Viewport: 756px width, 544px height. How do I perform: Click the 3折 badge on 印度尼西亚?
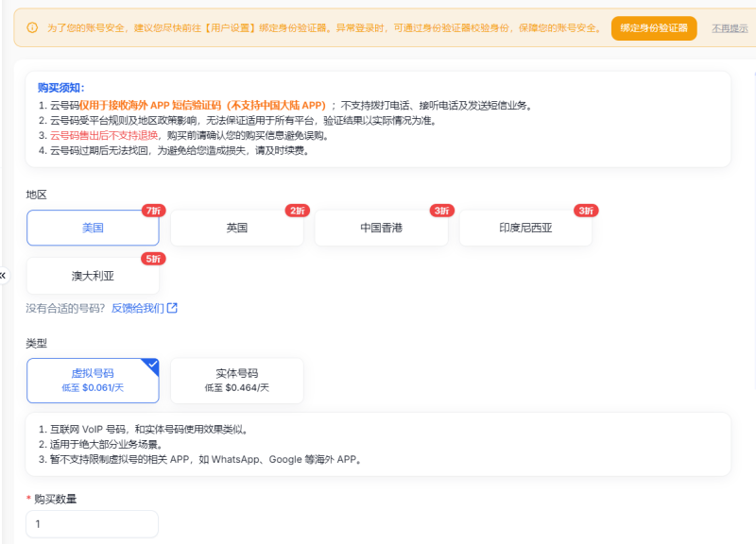(x=586, y=211)
